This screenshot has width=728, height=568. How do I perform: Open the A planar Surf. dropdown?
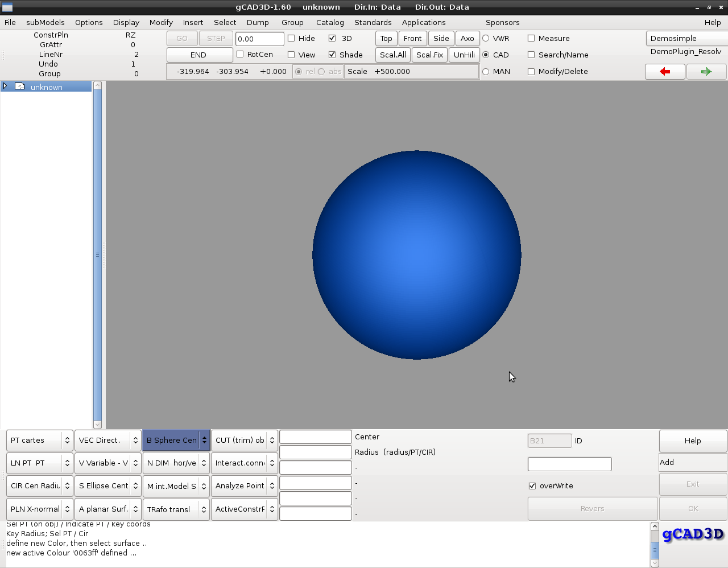pos(107,509)
